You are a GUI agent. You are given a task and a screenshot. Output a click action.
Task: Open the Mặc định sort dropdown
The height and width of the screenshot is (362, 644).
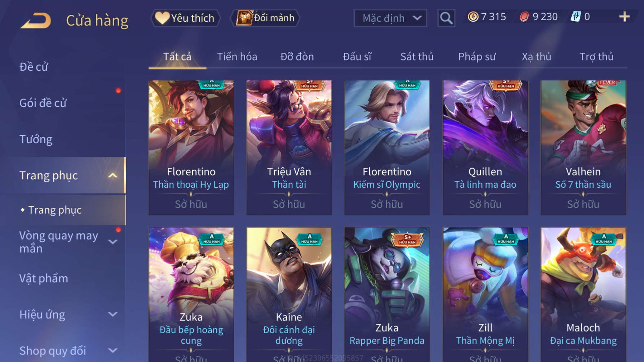[x=390, y=18]
